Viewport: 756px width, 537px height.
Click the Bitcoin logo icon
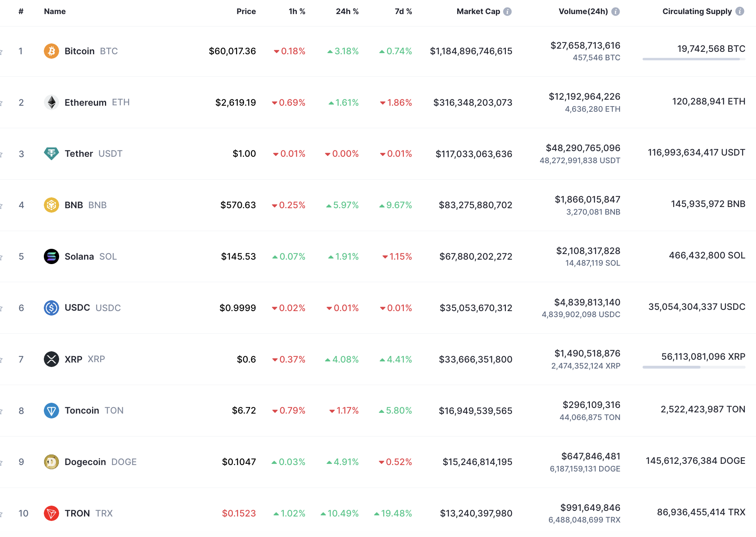51,51
